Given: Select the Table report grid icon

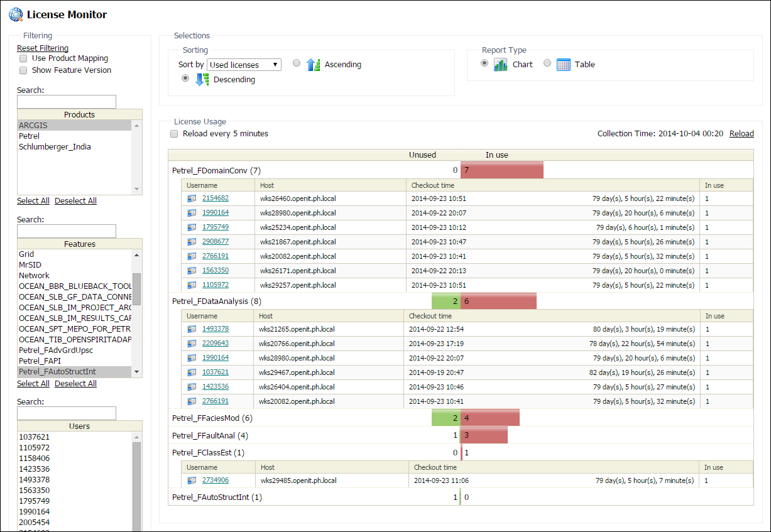Looking at the screenshot, I should 564,64.
